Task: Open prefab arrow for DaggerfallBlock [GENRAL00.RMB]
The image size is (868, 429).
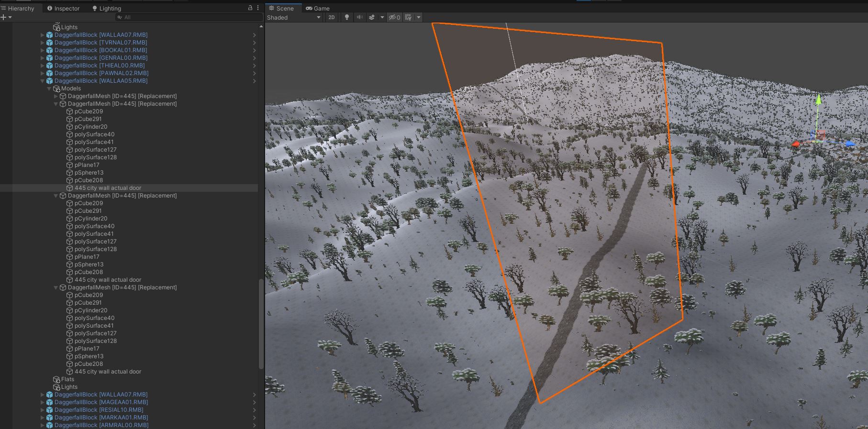Action: 254,58
